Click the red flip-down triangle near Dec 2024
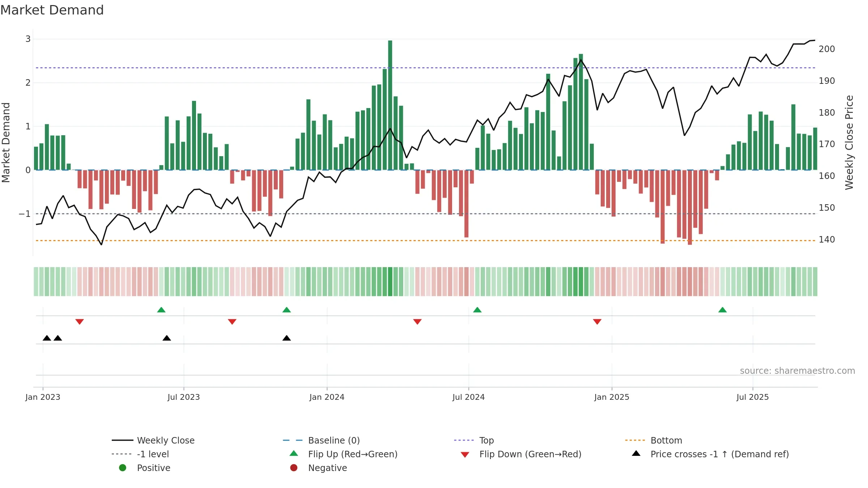This screenshot has height=488, width=868. (x=597, y=322)
